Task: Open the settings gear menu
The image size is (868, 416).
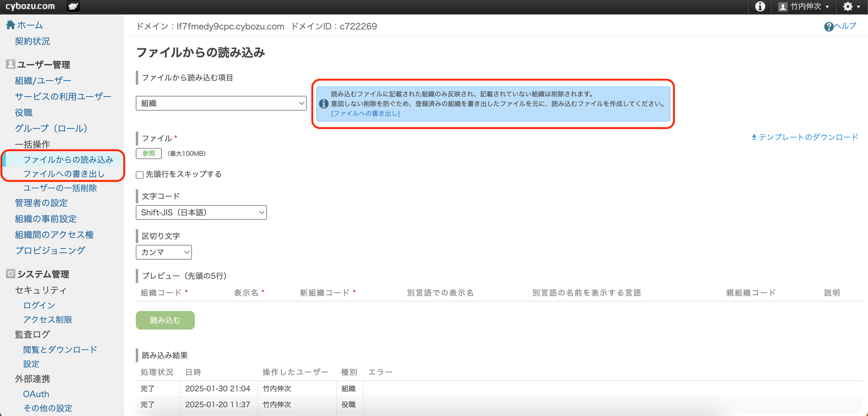Action: point(851,6)
